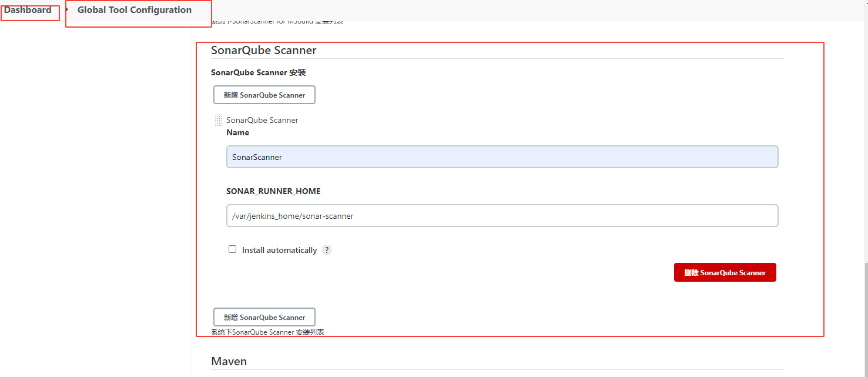Click the SONAR_RUNNER_HOME path field
The image size is (868, 377).
(502, 216)
